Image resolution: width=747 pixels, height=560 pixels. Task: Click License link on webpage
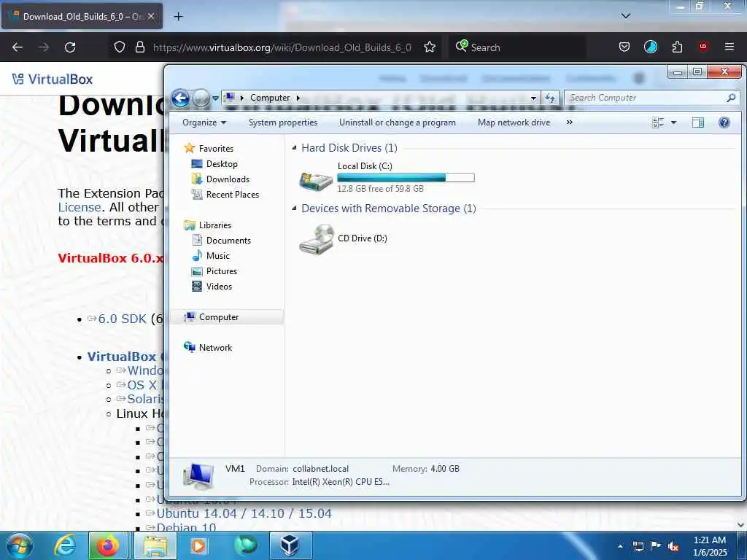coord(79,207)
